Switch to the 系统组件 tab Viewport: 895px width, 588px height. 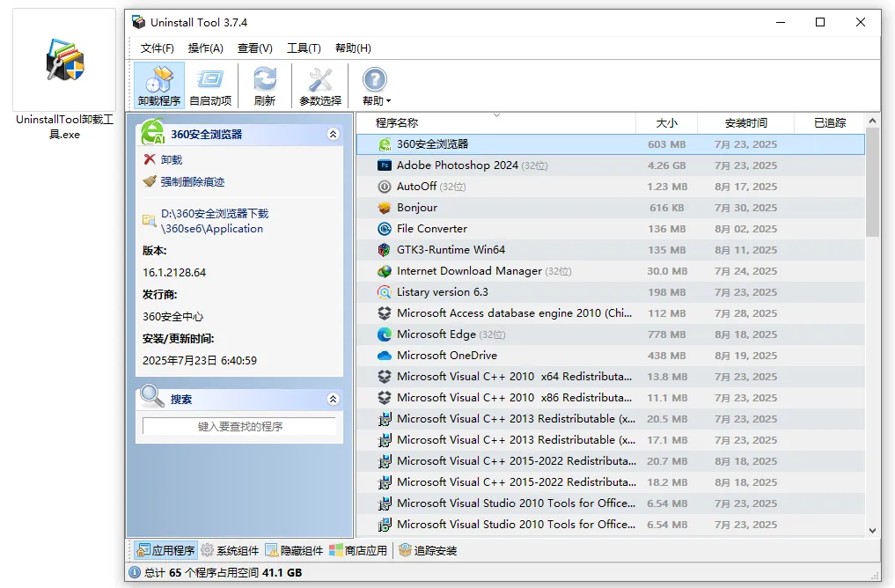(x=230, y=551)
